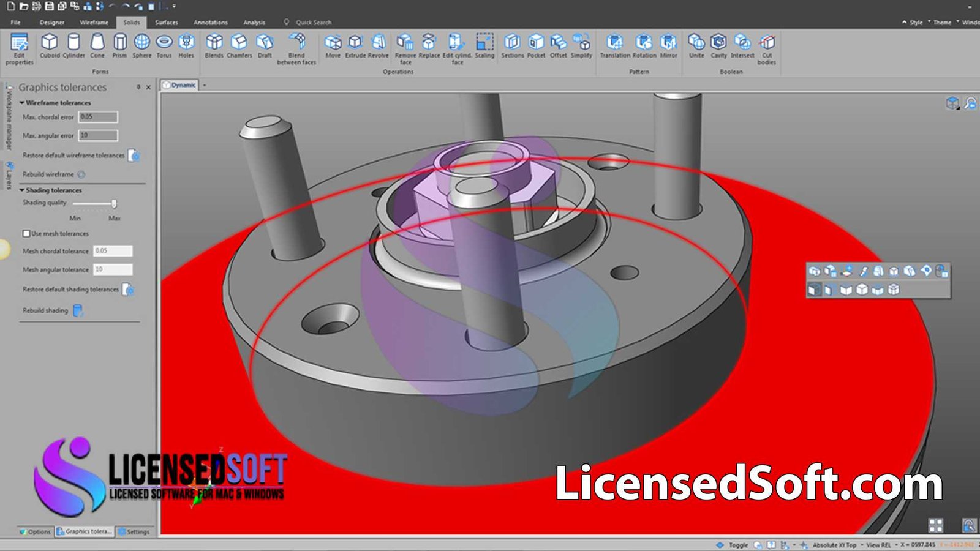980x551 pixels.
Task: Select Edit cylind. face tool
Action: [x=457, y=49]
